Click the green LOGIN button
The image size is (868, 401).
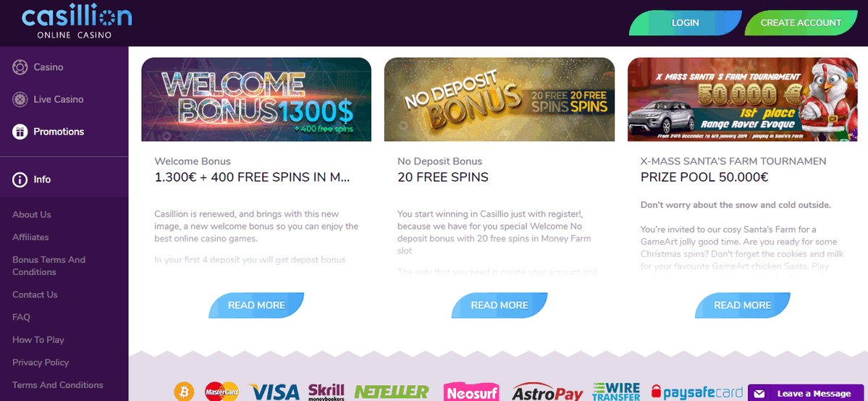coord(686,22)
